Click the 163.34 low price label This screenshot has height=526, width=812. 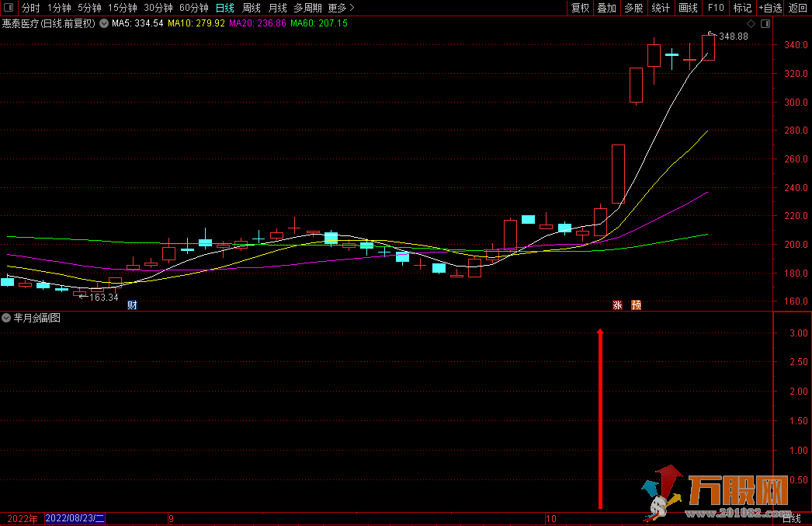click(103, 298)
